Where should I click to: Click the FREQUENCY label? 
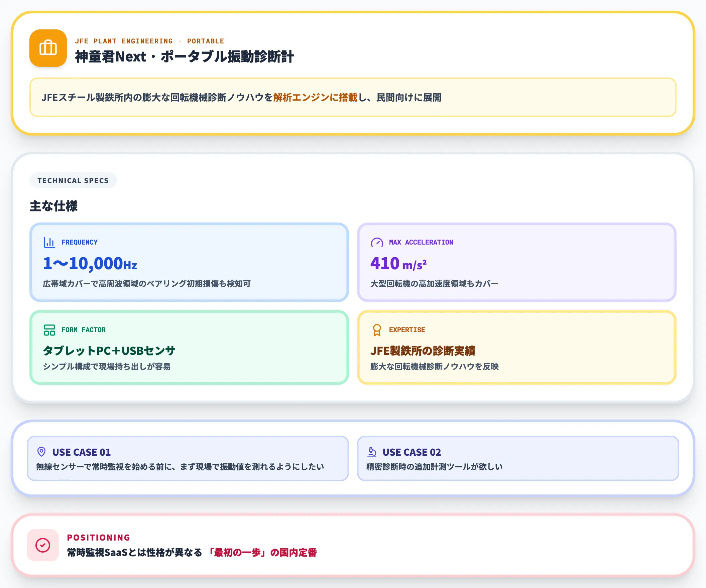click(x=79, y=242)
